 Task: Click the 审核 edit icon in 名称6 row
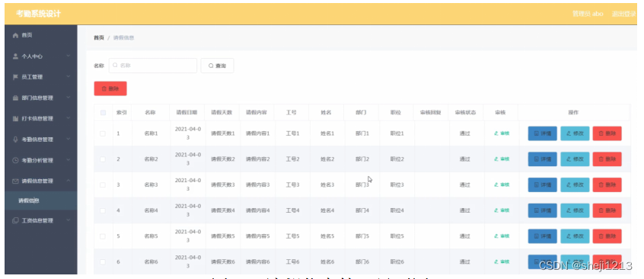(x=496, y=261)
